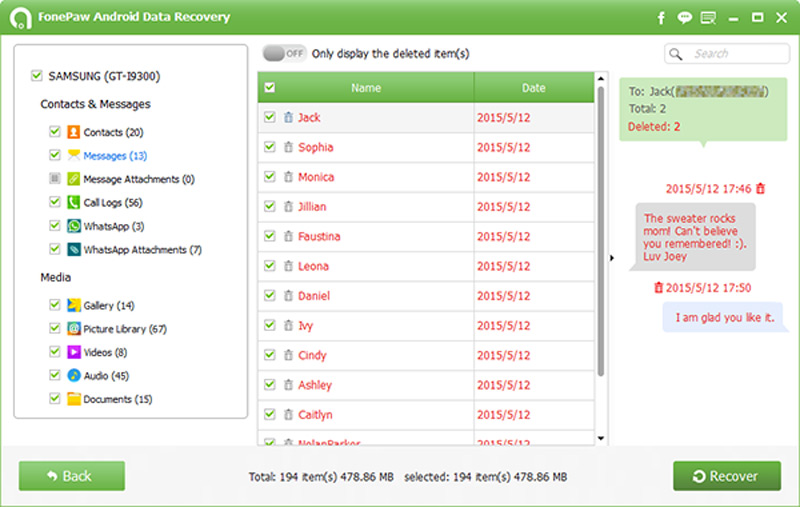Image resolution: width=800 pixels, height=507 pixels.
Task: Uncheck the Videos (8) checkbox
Action: [55, 351]
